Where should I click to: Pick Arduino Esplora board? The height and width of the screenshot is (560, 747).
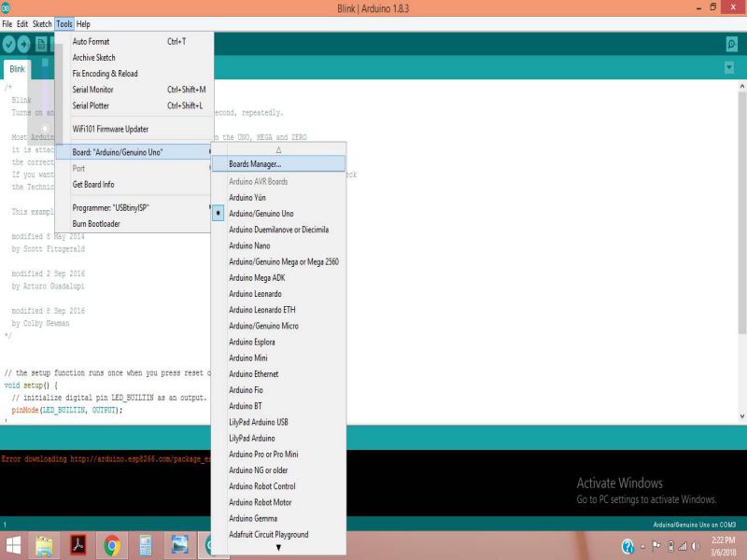278,342
